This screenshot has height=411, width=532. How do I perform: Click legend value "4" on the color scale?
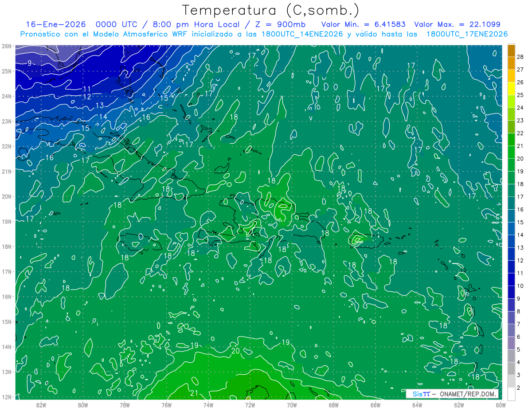pos(519,363)
